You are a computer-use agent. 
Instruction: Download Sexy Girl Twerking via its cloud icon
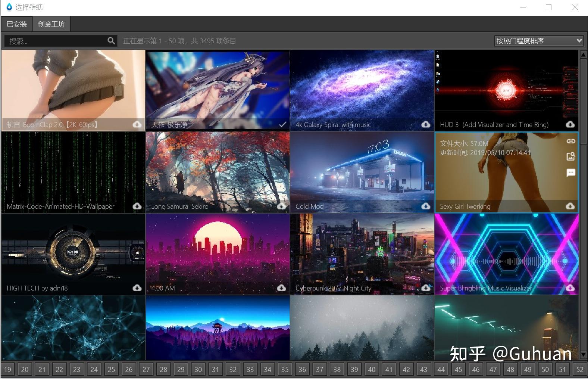coord(570,206)
